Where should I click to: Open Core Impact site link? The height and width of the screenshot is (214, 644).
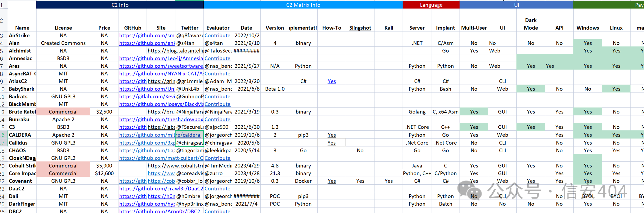click(x=161, y=173)
